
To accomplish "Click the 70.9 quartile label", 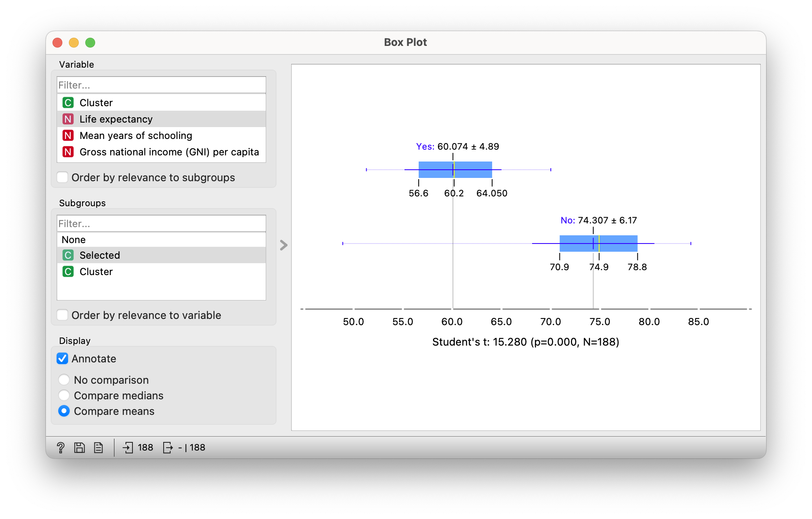I will click(559, 267).
